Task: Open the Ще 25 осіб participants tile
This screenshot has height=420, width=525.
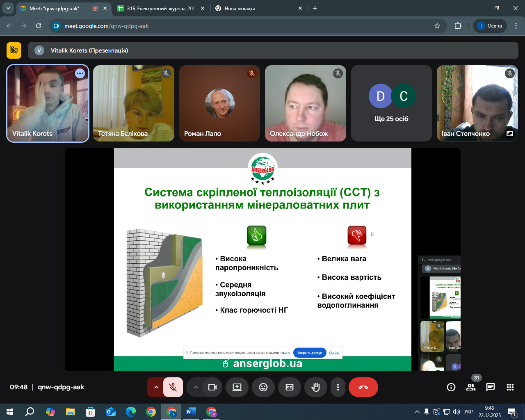Action: [x=391, y=103]
